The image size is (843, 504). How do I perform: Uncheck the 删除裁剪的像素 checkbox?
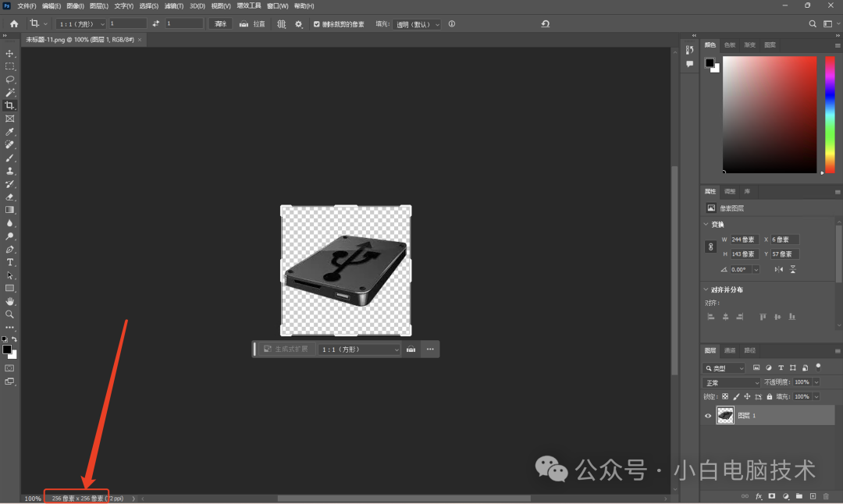click(317, 24)
